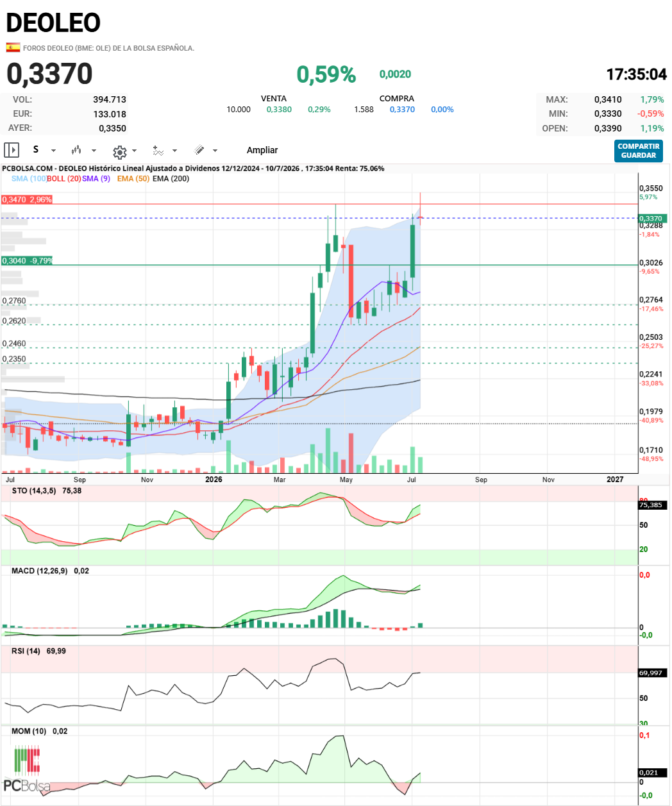Screen dimensions: 672x806
Task: Click the 2027 label on time axis
Action: [615, 480]
